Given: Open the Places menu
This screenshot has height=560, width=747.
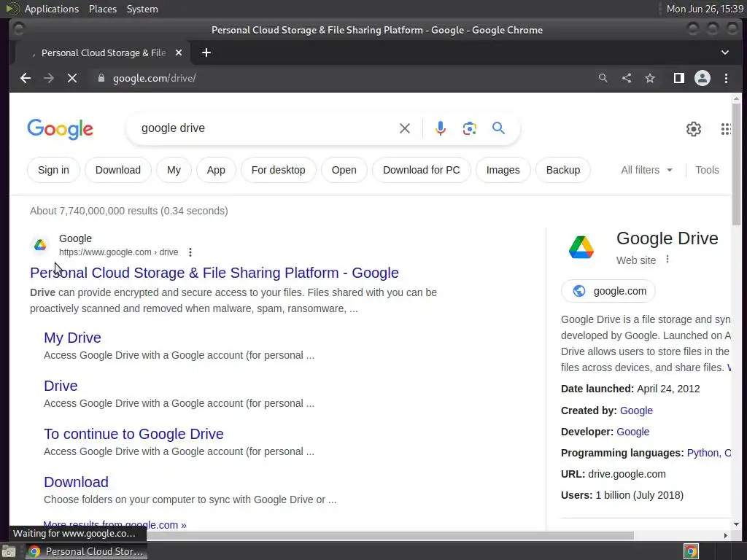Looking at the screenshot, I should coord(102,9).
